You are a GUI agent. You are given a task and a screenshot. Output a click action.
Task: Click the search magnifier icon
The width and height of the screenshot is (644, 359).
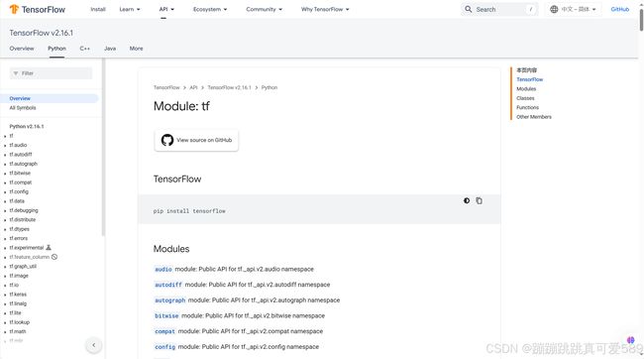(x=469, y=9)
